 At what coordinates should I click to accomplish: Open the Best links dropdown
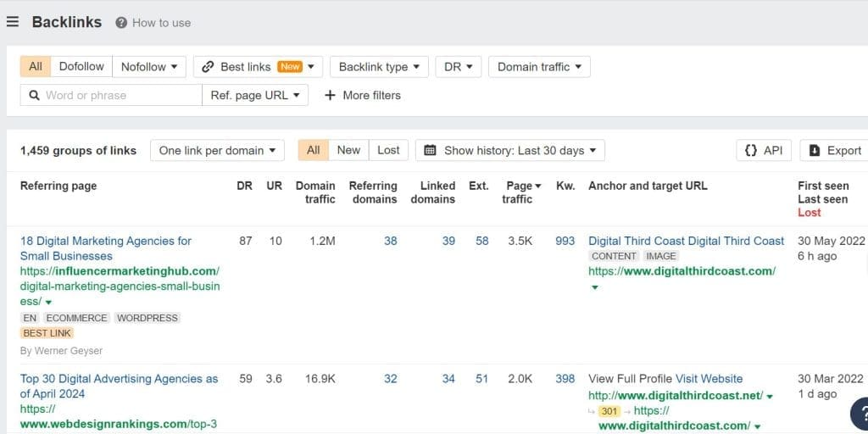[x=258, y=66]
